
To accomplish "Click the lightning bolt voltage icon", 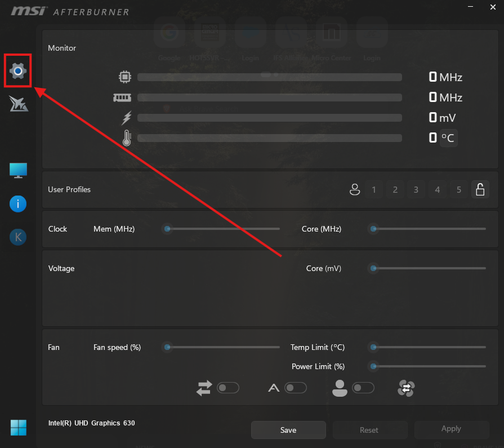I will pos(127,118).
